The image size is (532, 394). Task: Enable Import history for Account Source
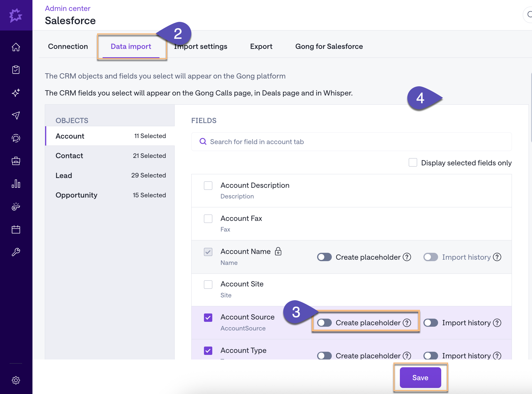[x=431, y=323]
